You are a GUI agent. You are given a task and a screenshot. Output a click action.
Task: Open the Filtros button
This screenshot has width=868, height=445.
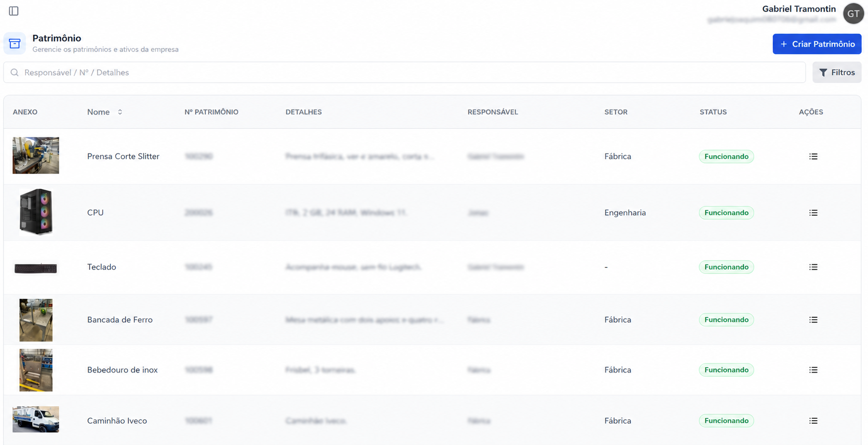tap(837, 72)
